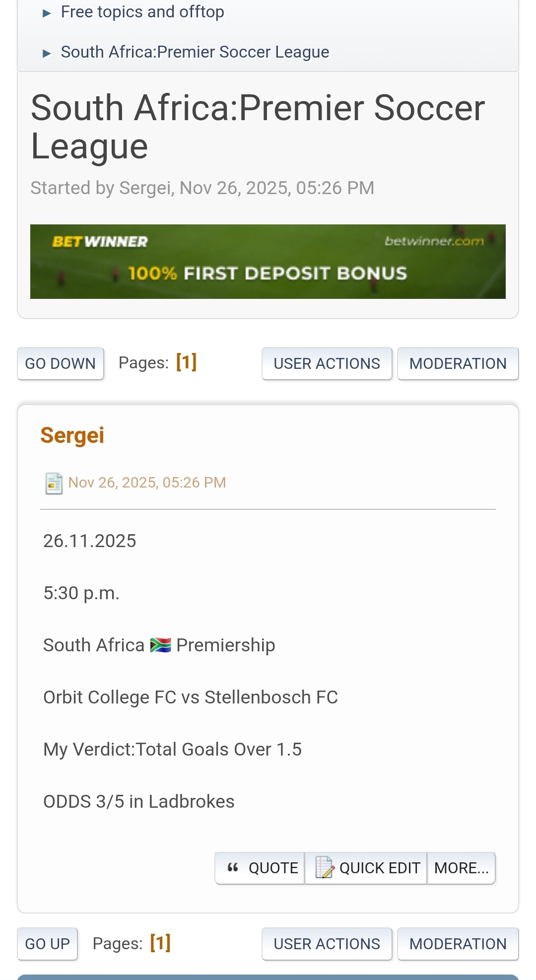
Task: Open the bottom MODERATION menu
Action: click(x=458, y=944)
